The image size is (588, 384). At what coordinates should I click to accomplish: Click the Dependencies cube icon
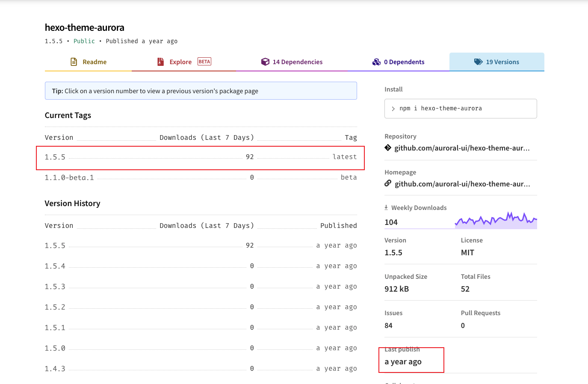(x=265, y=62)
